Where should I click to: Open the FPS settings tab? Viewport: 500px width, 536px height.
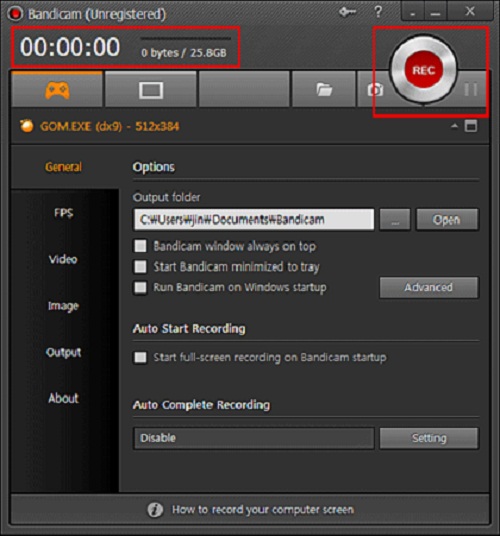click(64, 213)
